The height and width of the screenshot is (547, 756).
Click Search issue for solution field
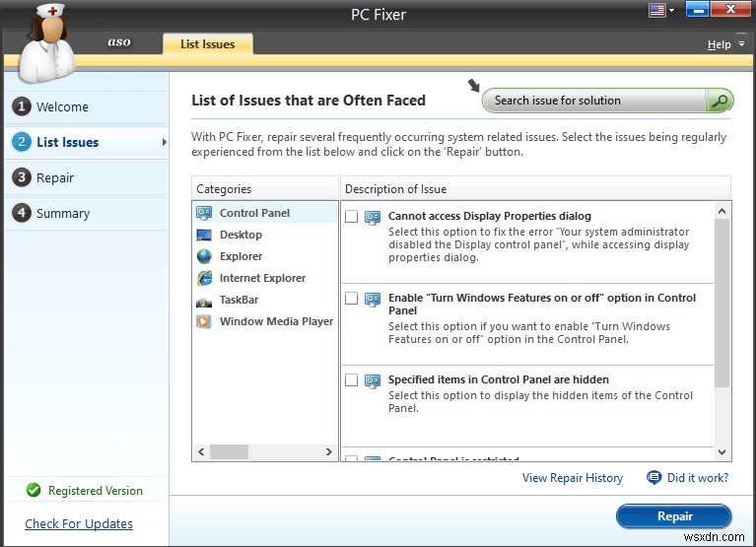coord(594,101)
